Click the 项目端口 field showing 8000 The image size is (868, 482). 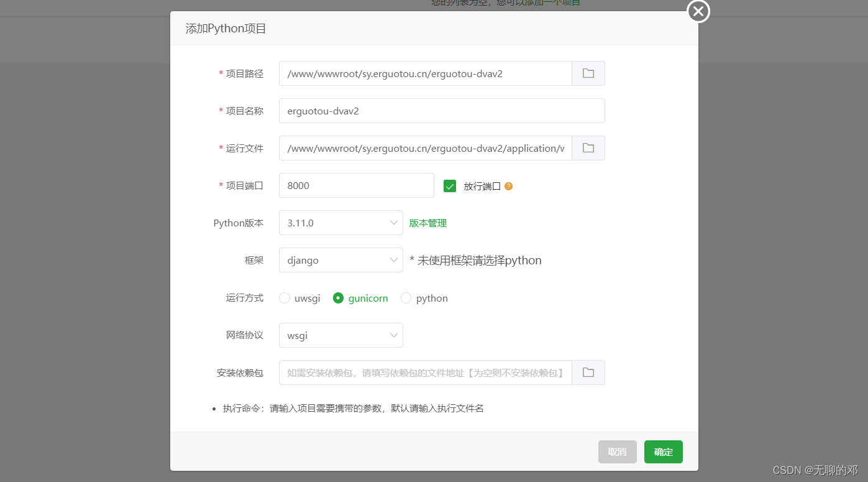tap(356, 185)
